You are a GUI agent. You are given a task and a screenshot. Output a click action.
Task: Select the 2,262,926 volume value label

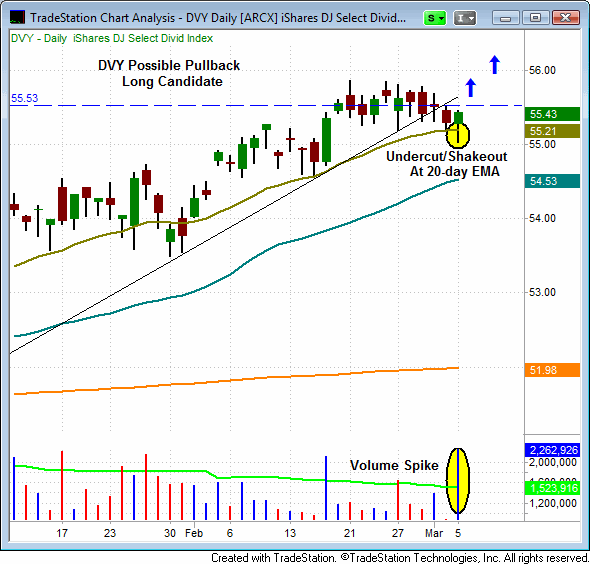(x=552, y=450)
